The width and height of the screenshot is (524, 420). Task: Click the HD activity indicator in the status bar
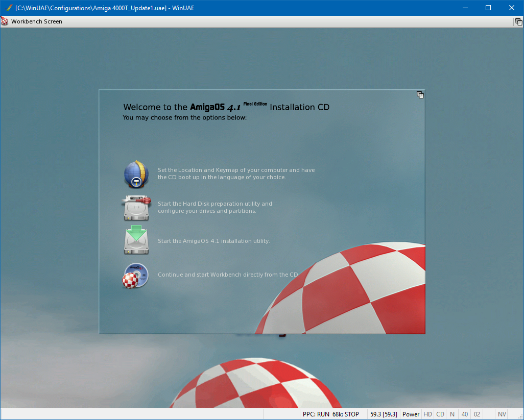pyautogui.click(x=427, y=414)
